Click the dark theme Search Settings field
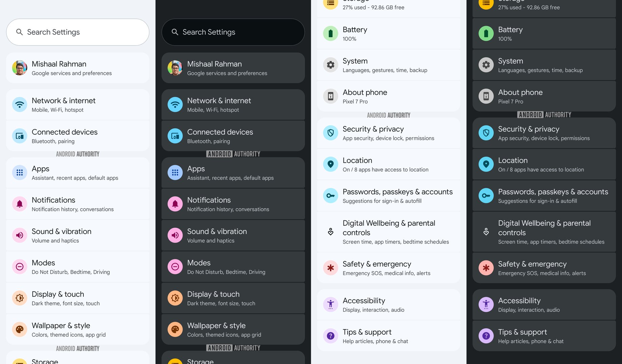Viewport: 622px width, 364px height. click(233, 32)
